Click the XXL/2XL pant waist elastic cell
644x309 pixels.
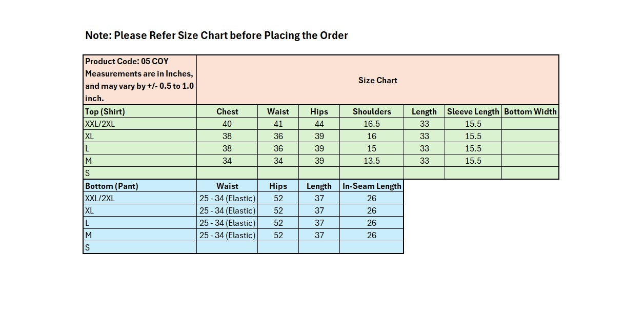pyautogui.click(x=227, y=198)
